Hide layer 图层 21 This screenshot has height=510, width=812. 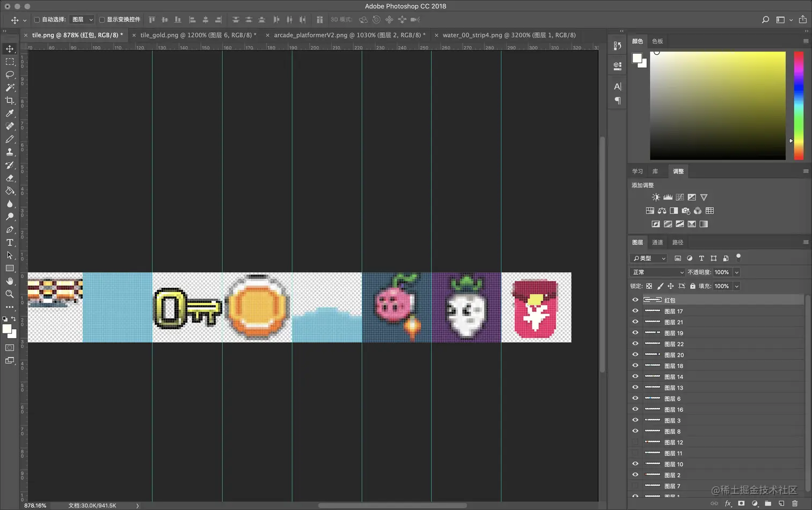click(635, 322)
